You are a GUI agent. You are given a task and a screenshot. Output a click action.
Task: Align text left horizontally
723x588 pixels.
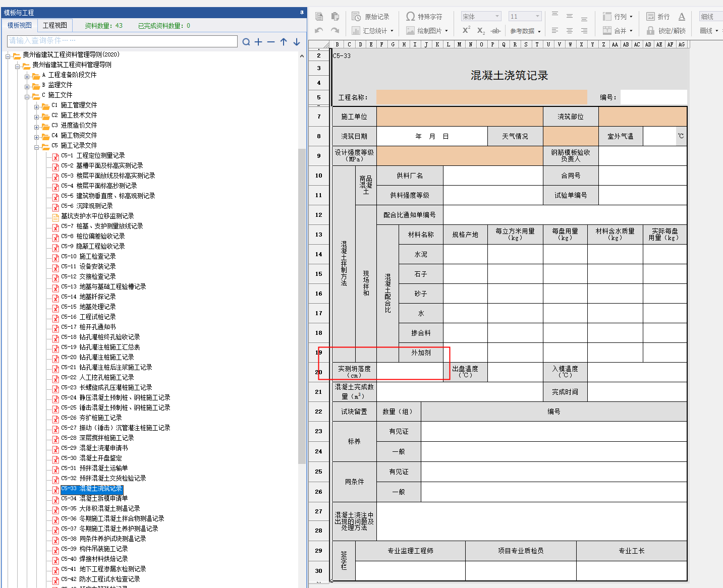tap(555, 31)
